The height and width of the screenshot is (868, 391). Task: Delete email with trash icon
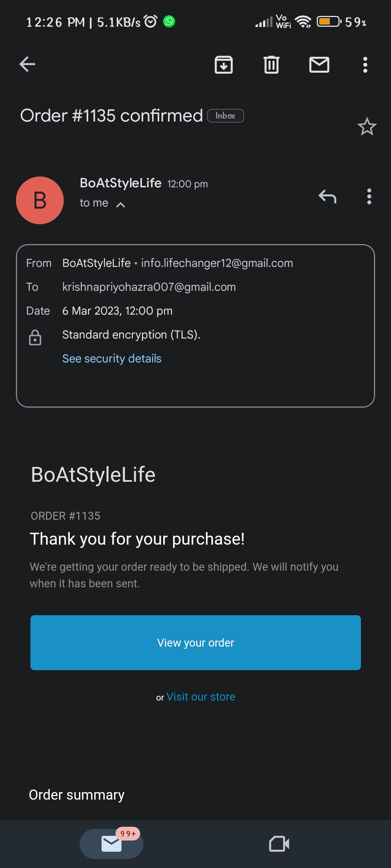point(272,65)
